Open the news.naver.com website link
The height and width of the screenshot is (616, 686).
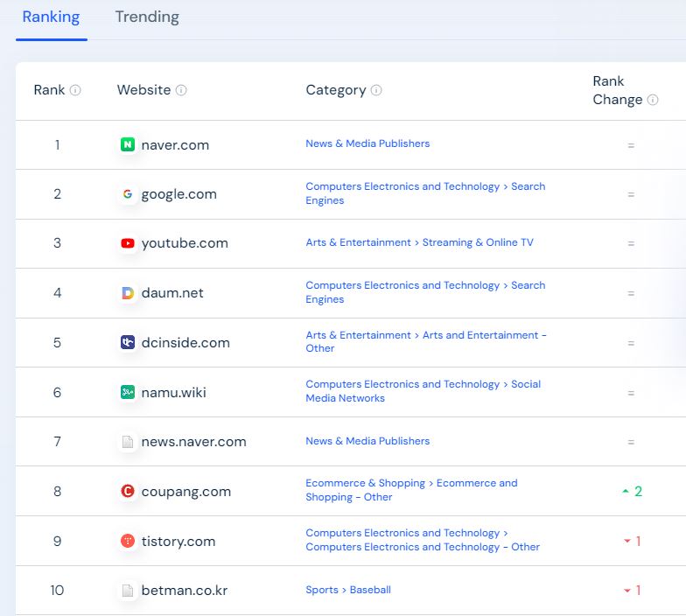194,442
